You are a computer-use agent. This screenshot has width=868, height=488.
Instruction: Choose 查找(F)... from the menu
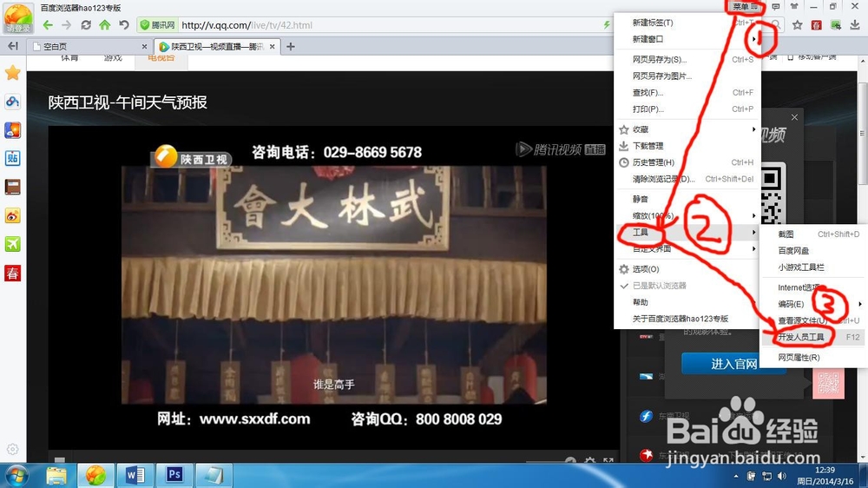[x=687, y=93]
